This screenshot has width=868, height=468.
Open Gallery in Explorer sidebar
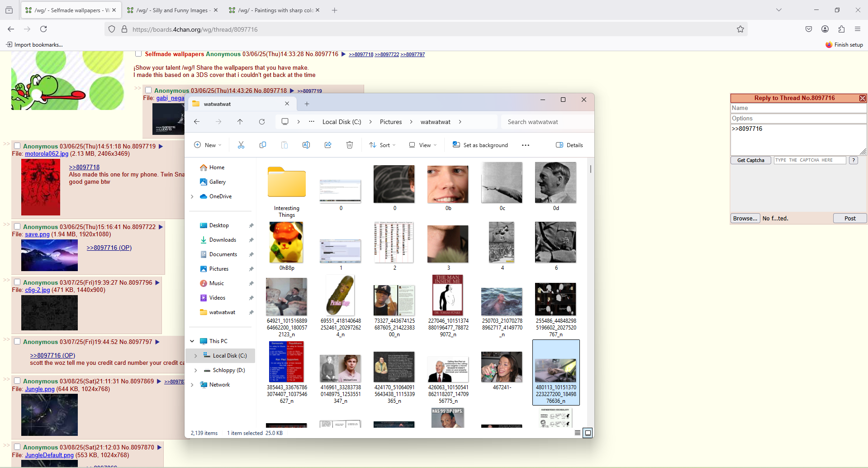218,182
